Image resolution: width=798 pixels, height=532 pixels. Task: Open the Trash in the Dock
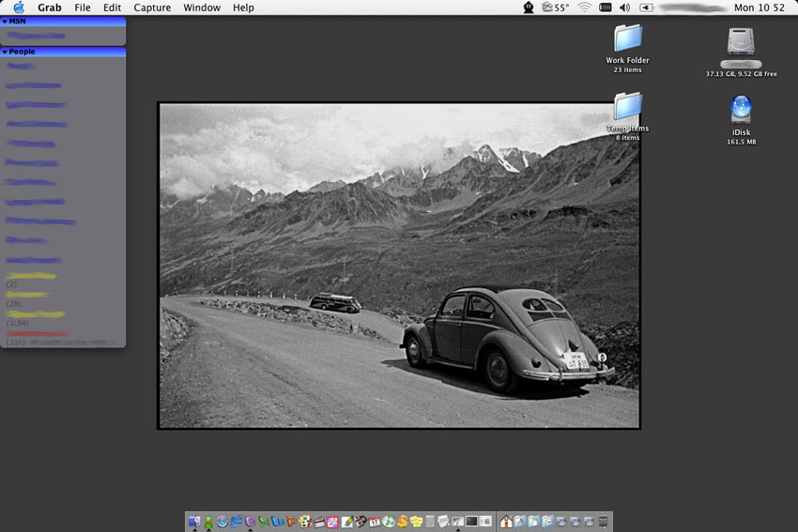pos(603,521)
